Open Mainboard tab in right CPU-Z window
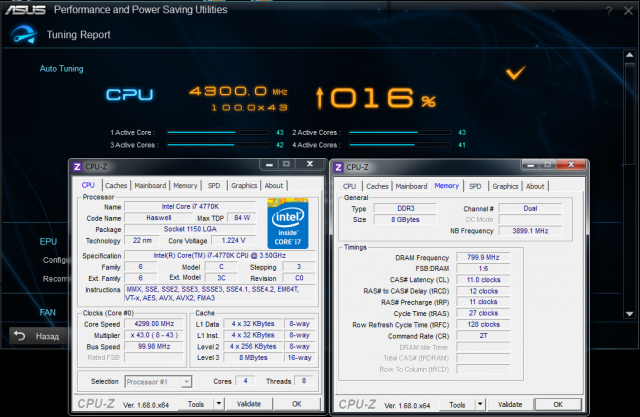Image resolution: width=640 pixels, height=417 pixels. (x=411, y=186)
